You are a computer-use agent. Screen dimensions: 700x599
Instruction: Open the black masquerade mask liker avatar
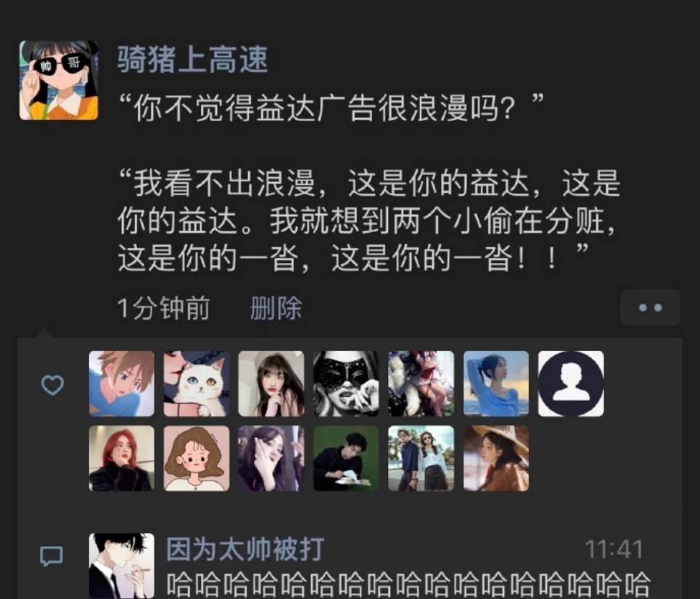point(346,384)
